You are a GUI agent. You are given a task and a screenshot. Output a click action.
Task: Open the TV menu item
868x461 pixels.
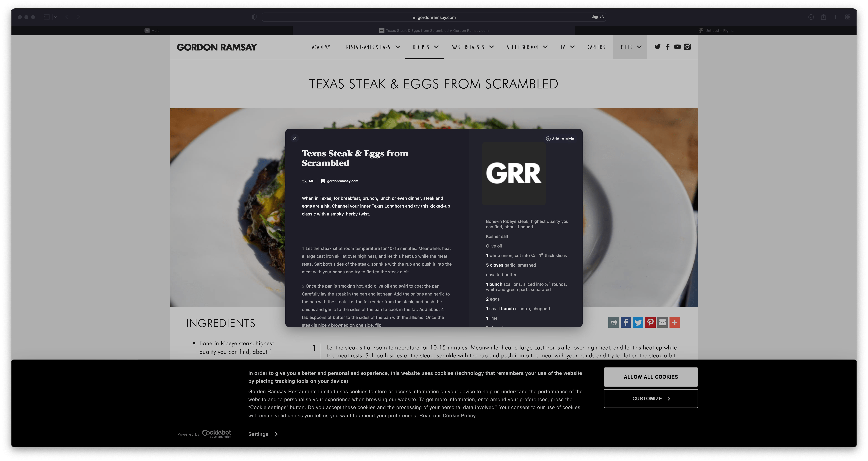[562, 47]
